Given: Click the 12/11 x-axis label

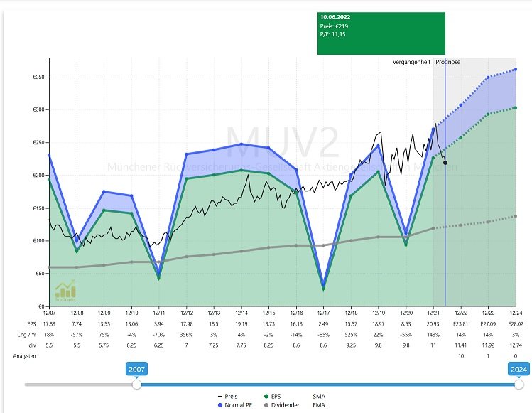Looking at the screenshot, I should 159,313.
